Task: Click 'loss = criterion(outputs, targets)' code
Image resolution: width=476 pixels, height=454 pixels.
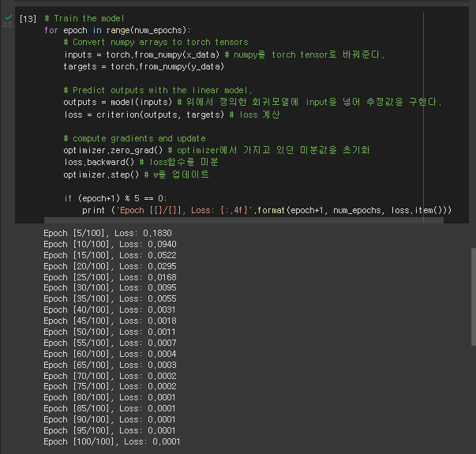Action: [x=144, y=114]
